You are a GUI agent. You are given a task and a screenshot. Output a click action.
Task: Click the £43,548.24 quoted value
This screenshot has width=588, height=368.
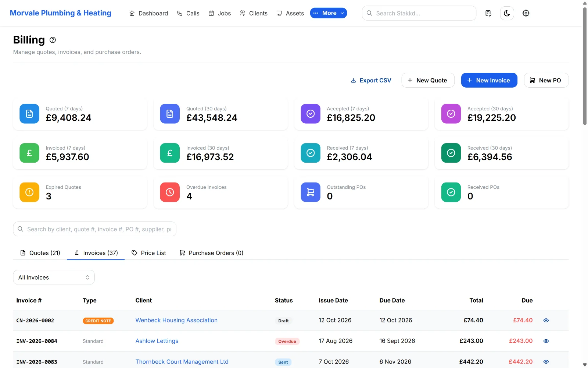point(212,118)
